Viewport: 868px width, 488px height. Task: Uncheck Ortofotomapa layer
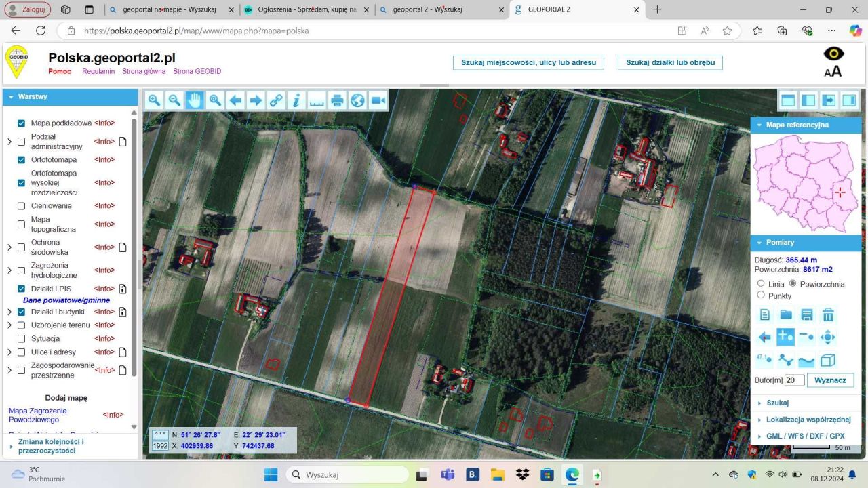tap(21, 160)
